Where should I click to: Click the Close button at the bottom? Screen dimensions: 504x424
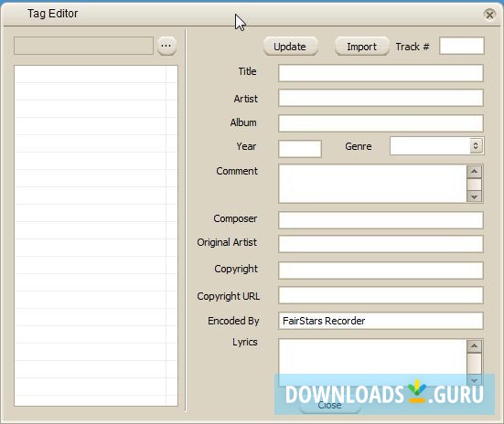coord(329,405)
